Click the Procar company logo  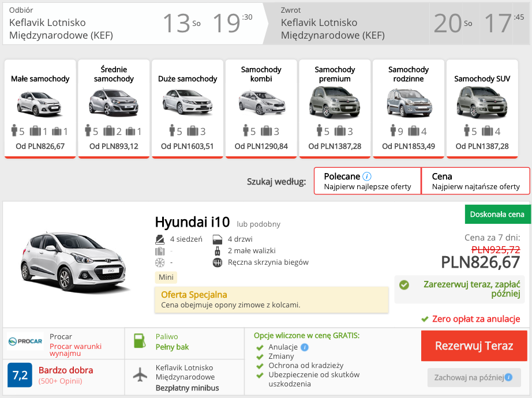coord(25,341)
